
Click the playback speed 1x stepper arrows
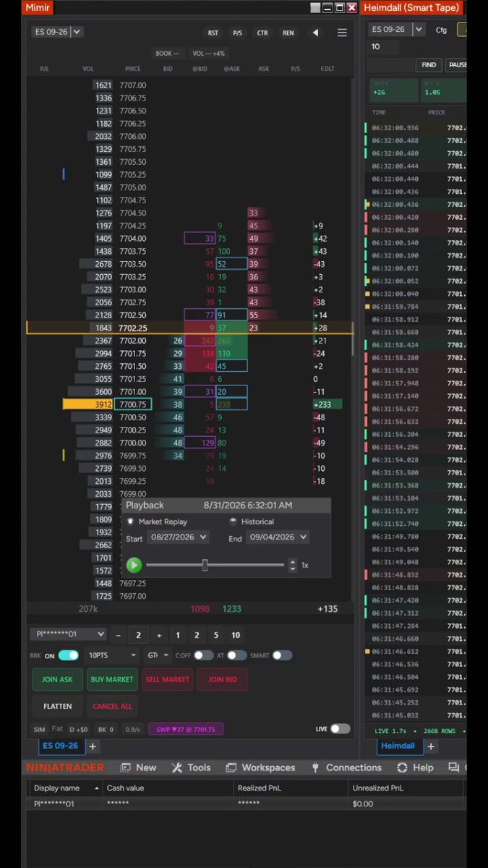point(293,565)
